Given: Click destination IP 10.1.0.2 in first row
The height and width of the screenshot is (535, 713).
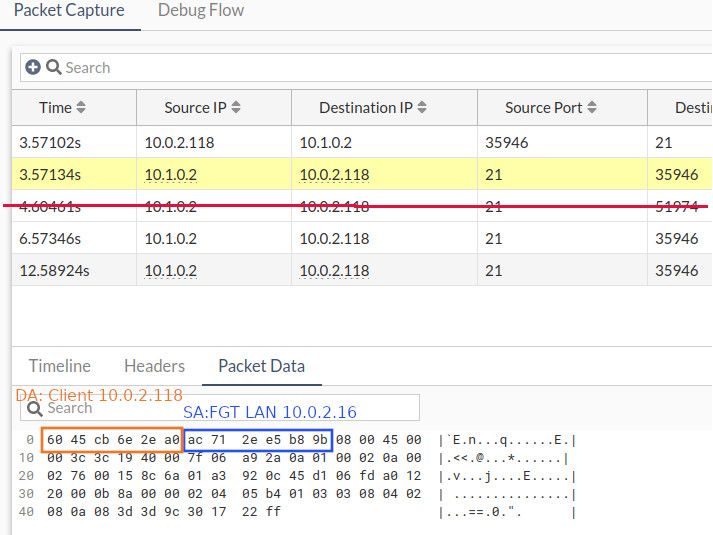Looking at the screenshot, I should [x=326, y=143].
